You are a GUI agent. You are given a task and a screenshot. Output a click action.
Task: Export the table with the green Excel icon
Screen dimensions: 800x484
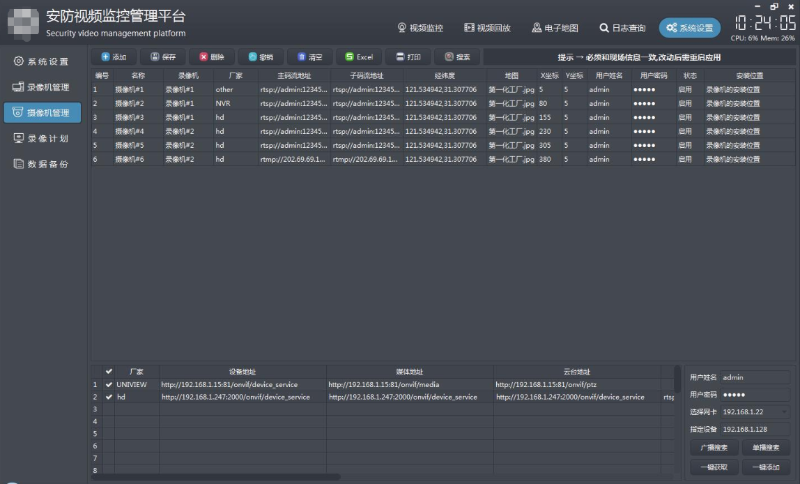point(349,57)
